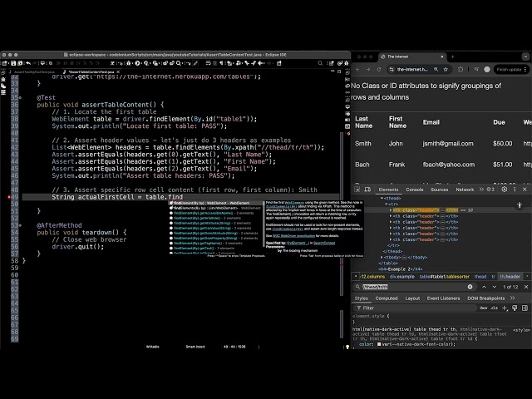532x399 pixels.
Task: Toggle the :hov element state panel
Action: [x=484, y=308]
